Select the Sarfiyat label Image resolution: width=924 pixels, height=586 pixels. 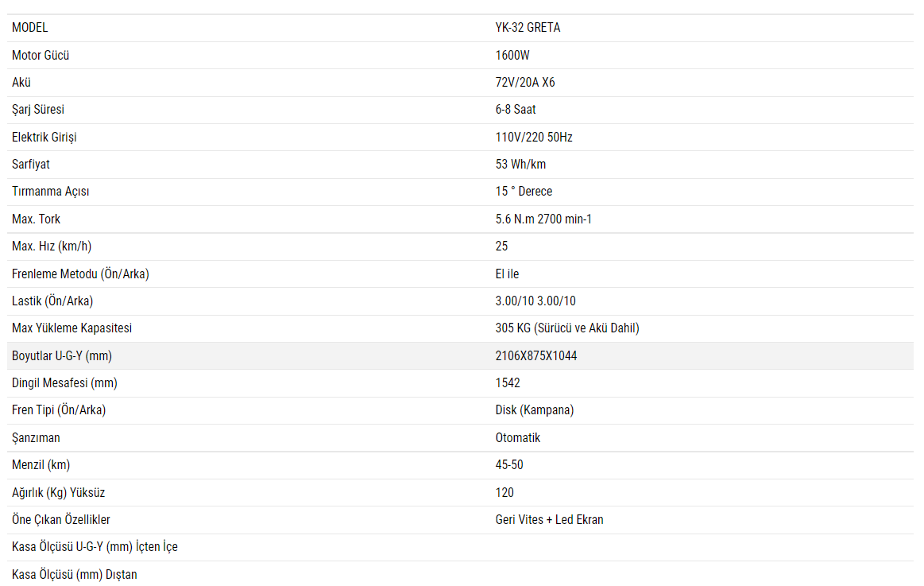pos(31,165)
